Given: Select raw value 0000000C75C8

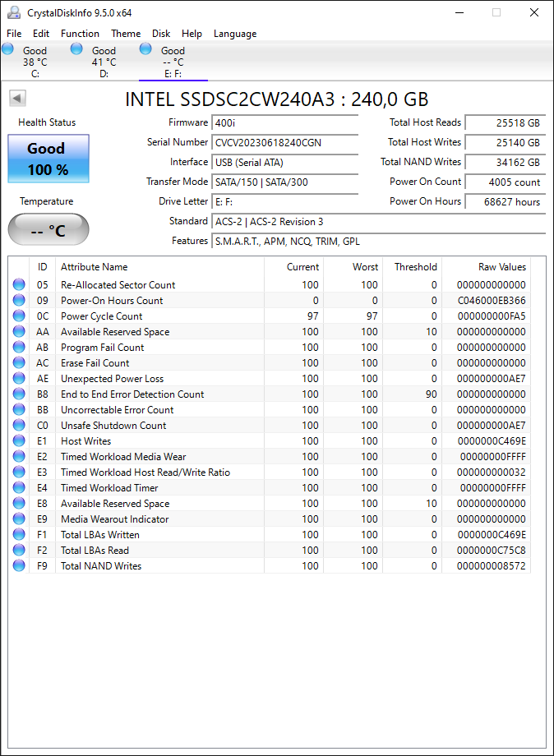Looking at the screenshot, I should click(x=492, y=550).
